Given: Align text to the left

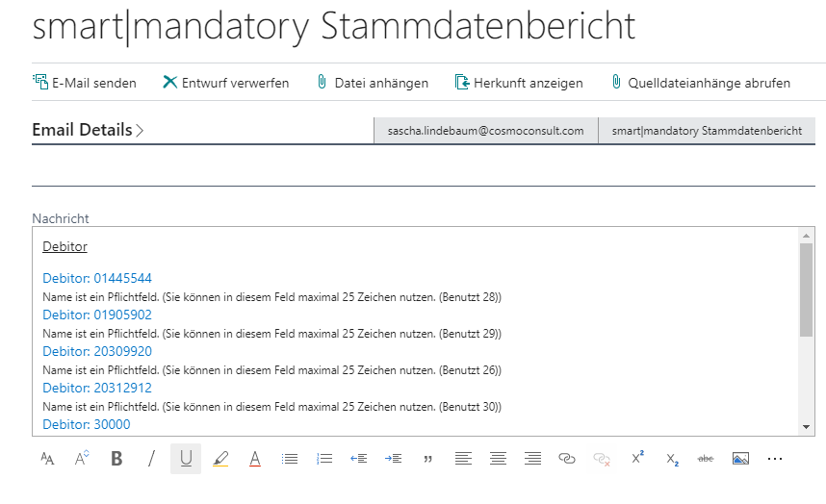Looking at the screenshot, I should 463,459.
